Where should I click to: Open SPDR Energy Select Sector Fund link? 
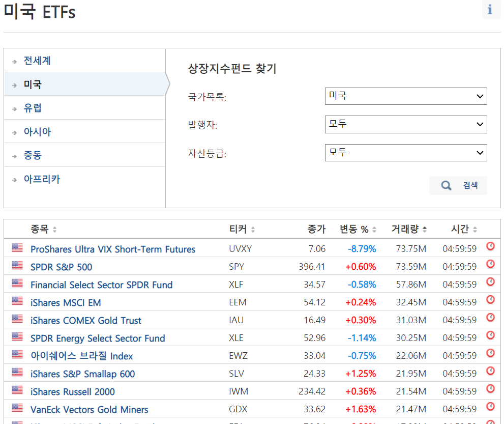(98, 338)
